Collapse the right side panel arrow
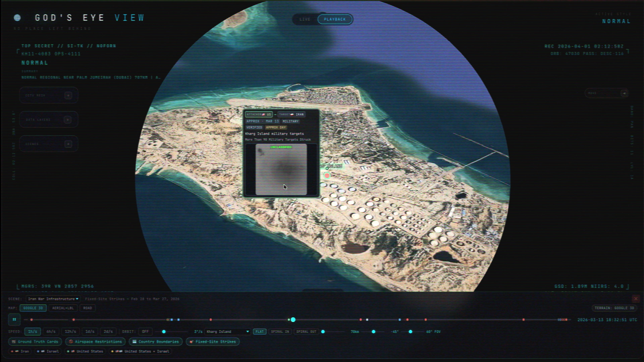The height and width of the screenshot is (362, 644). tap(624, 93)
